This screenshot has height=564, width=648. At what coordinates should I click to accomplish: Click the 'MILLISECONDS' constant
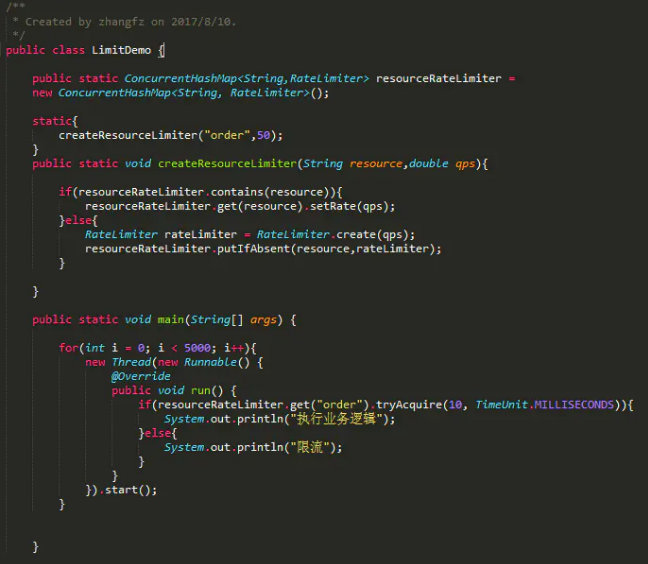coord(574,405)
